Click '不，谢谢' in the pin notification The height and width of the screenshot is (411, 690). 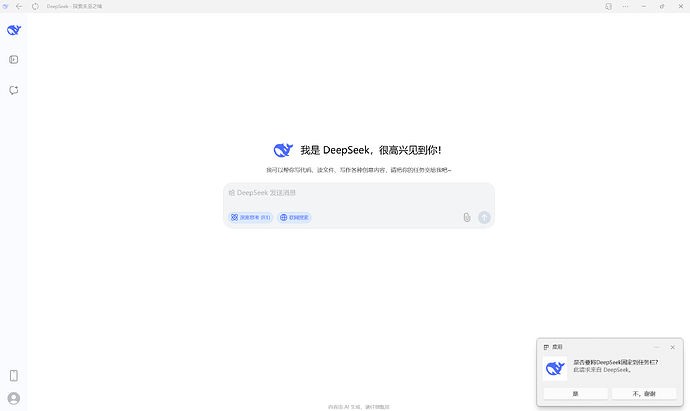(x=644, y=394)
